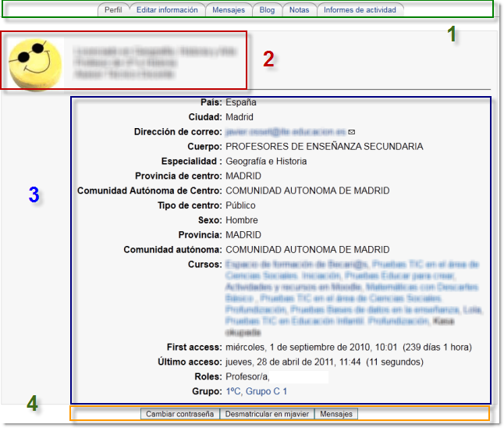Open the Mensajes tab at the top
The height and width of the screenshot is (428, 504).
point(229,10)
